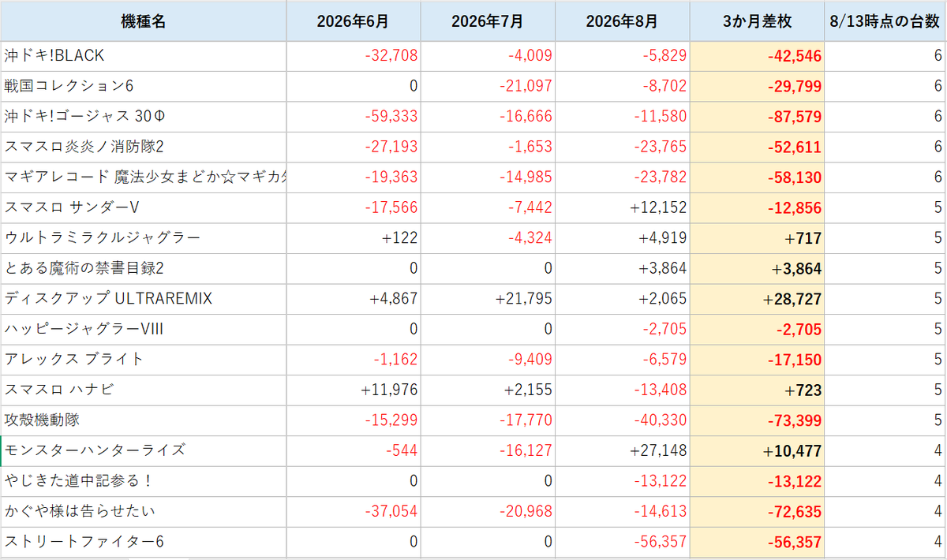Screen dimensions: 947x560
Task: Click the 攻殻機動隊 name cell
Action: coord(143,420)
